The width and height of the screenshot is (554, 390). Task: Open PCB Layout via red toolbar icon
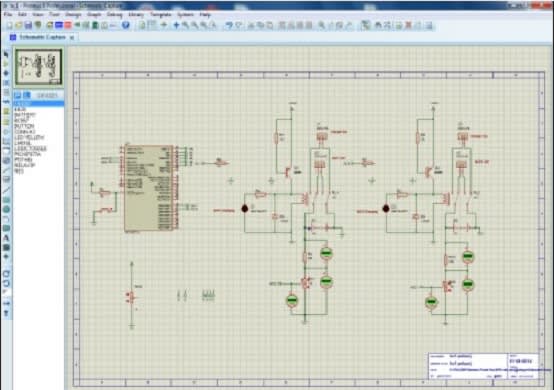tap(68, 25)
